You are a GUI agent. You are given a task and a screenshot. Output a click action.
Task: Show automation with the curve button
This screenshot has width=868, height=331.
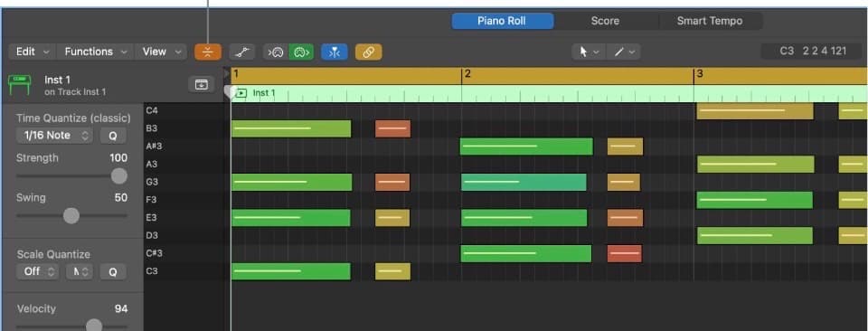click(242, 52)
